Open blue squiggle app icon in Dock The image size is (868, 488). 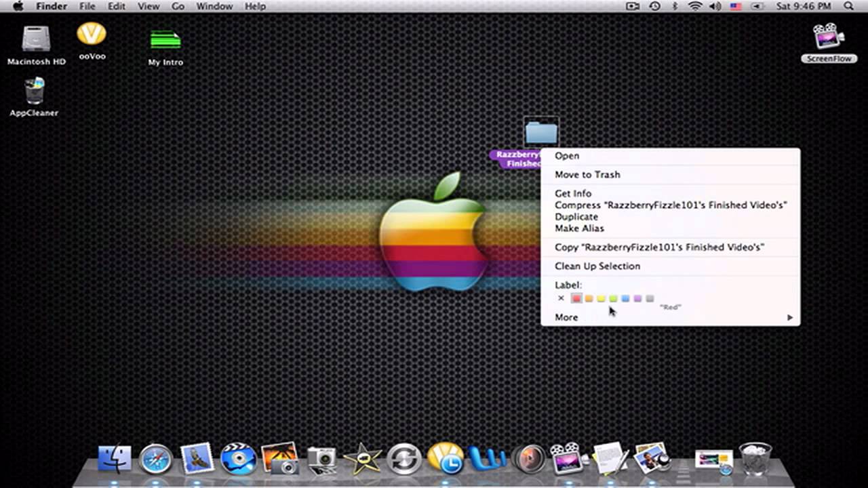pos(487,459)
